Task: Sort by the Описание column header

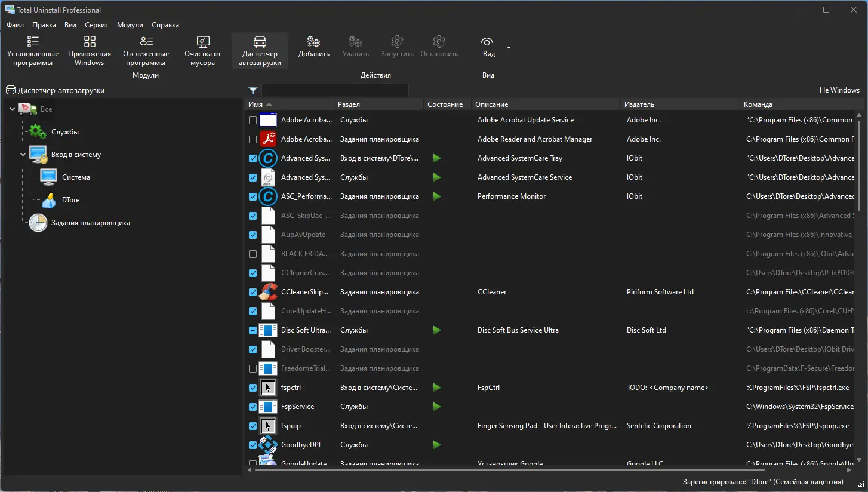Action: (x=546, y=104)
